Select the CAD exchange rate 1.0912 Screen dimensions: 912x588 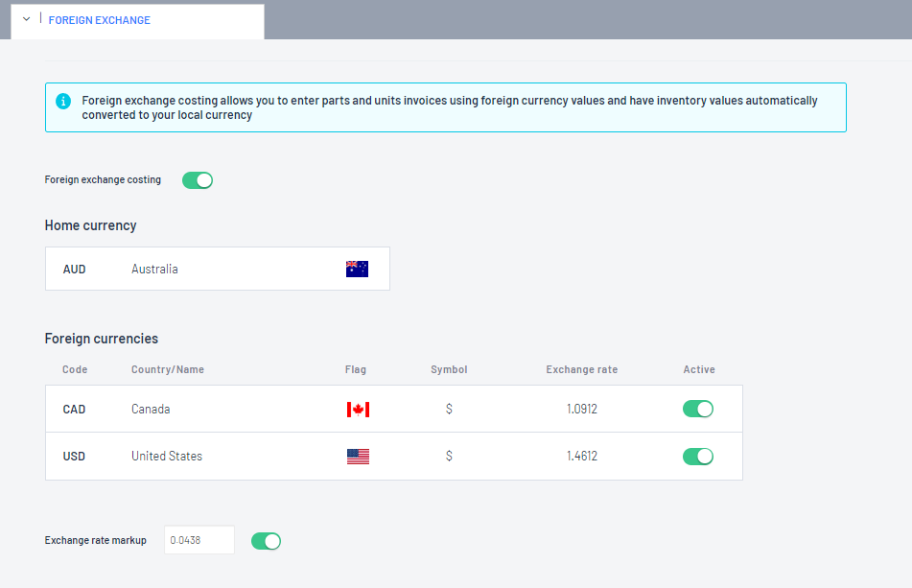[582, 410]
